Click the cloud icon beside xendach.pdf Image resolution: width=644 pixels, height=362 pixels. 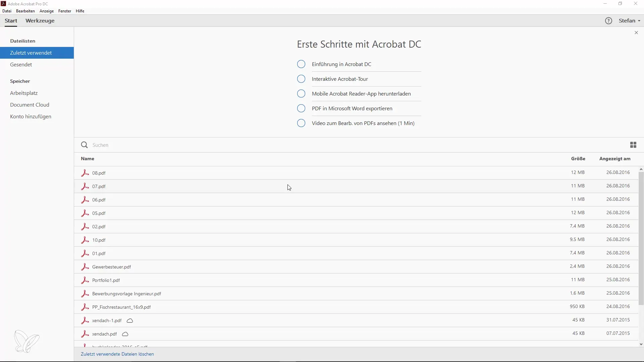[x=125, y=334]
